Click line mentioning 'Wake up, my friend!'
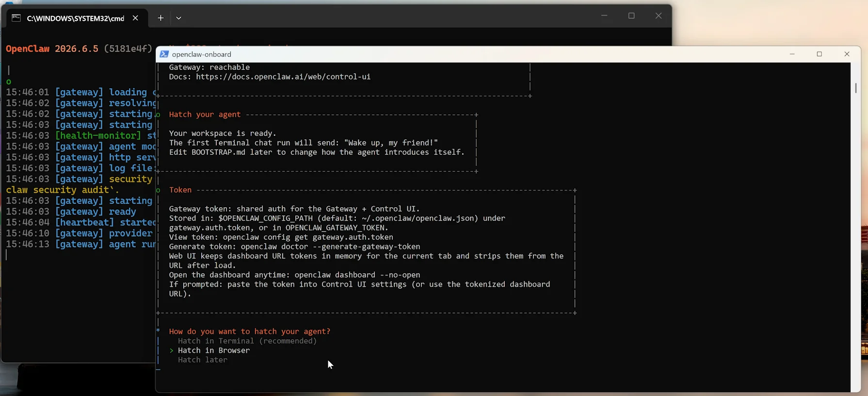The image size is (868, 396). tap(304, 143)
